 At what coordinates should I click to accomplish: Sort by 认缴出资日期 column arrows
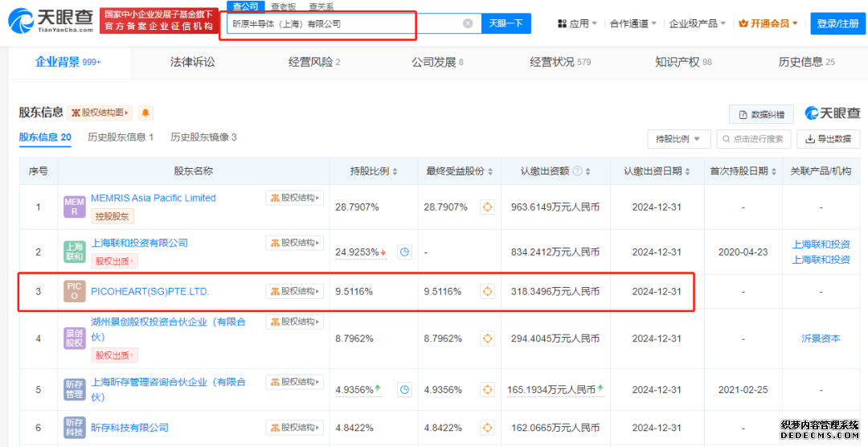coord(687,172)
